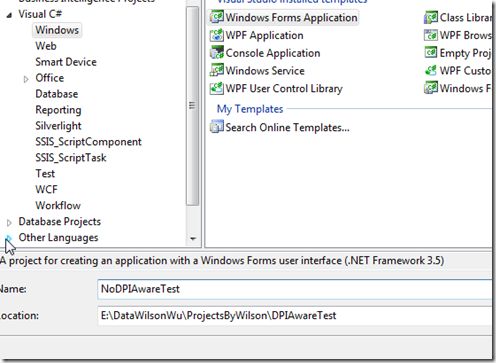The width and height of the screenshot is (496, 363).
Task: Expand the Database Projects node
Action: (9, 222)
